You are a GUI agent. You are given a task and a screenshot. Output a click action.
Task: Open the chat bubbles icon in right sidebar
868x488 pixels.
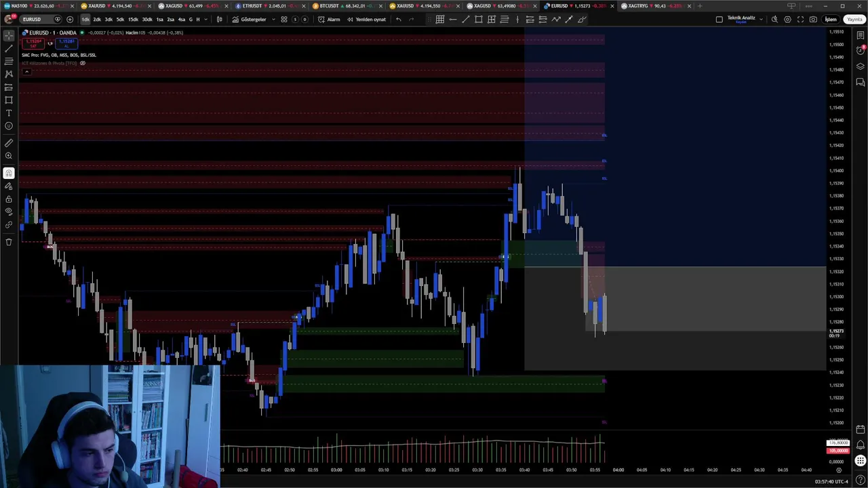click(x=860, y=82)
